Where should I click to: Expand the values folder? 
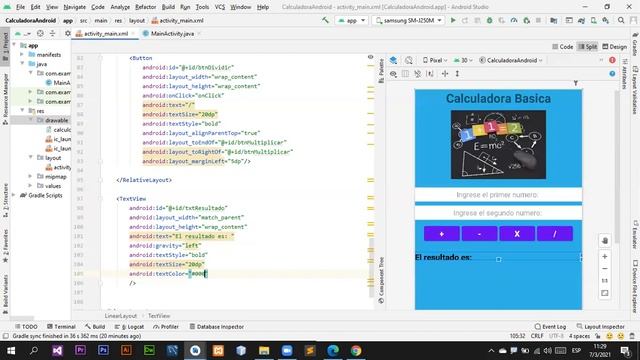pyautogui.click(x=30, y=186)
